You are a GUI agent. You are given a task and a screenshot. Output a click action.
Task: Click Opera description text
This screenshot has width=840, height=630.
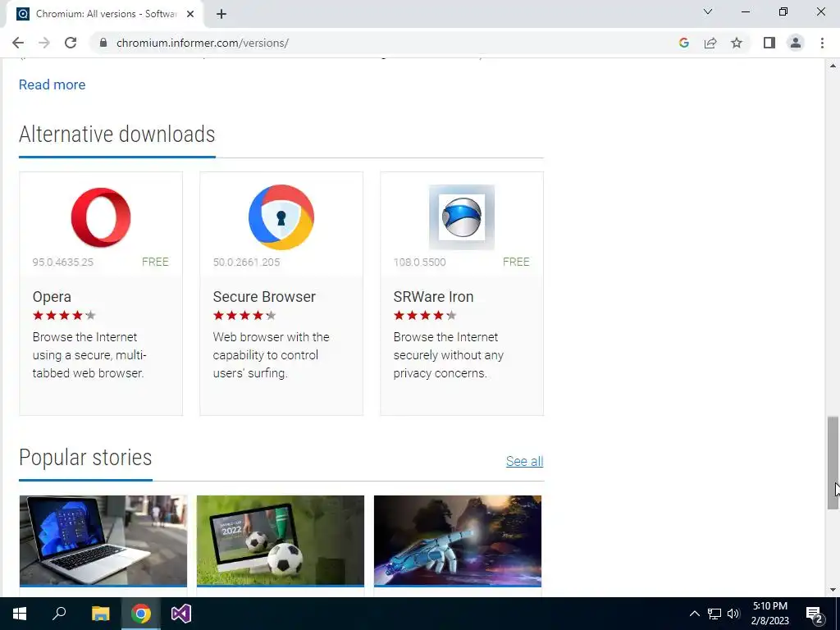tap(89, 355)
